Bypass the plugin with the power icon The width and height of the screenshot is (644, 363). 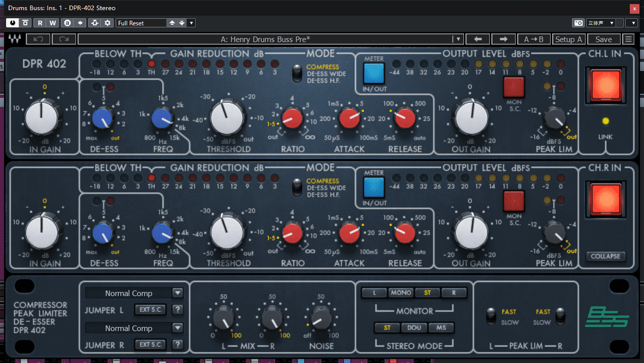coord(12,23)
